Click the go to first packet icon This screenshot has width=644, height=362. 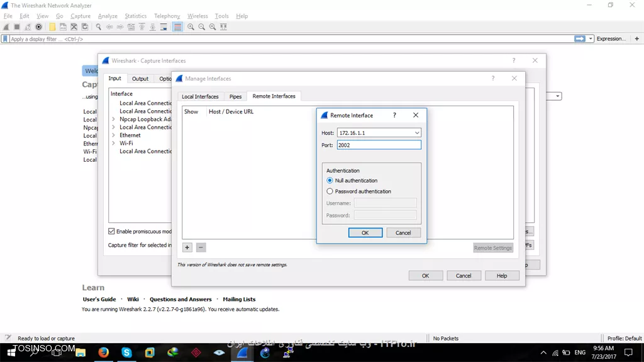coord(142,26)
